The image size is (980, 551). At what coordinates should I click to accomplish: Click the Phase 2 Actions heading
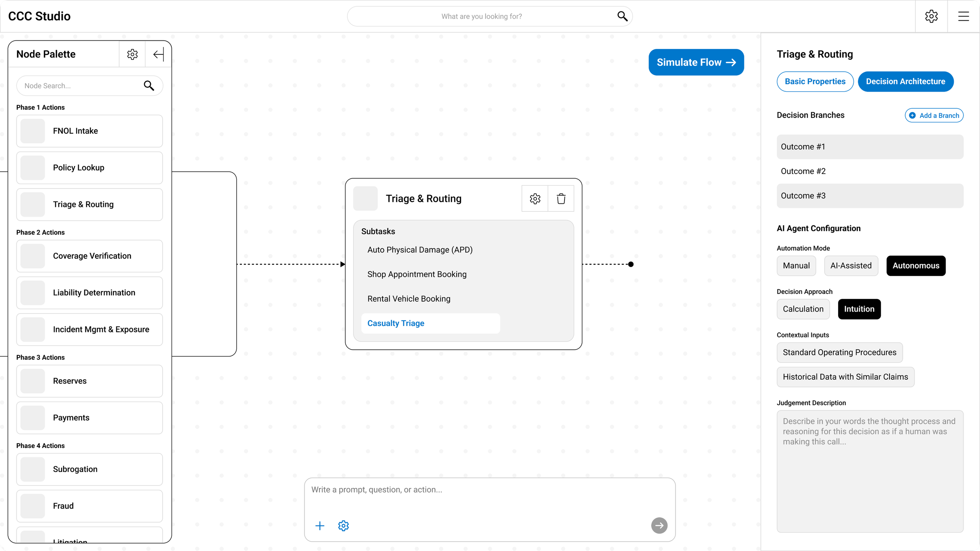point(40,232)
